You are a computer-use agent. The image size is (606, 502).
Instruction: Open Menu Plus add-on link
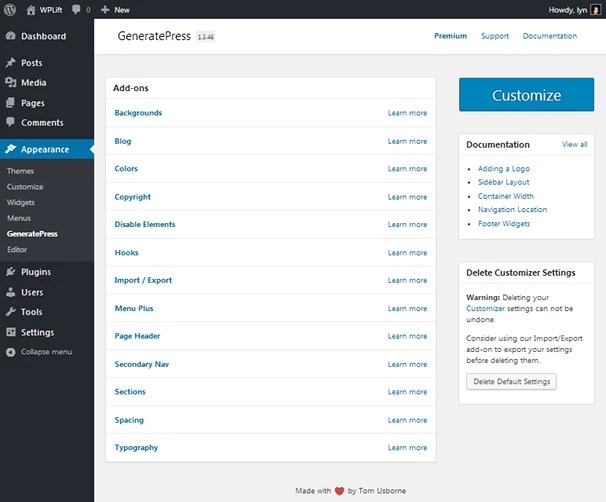(x=134, y=308)
